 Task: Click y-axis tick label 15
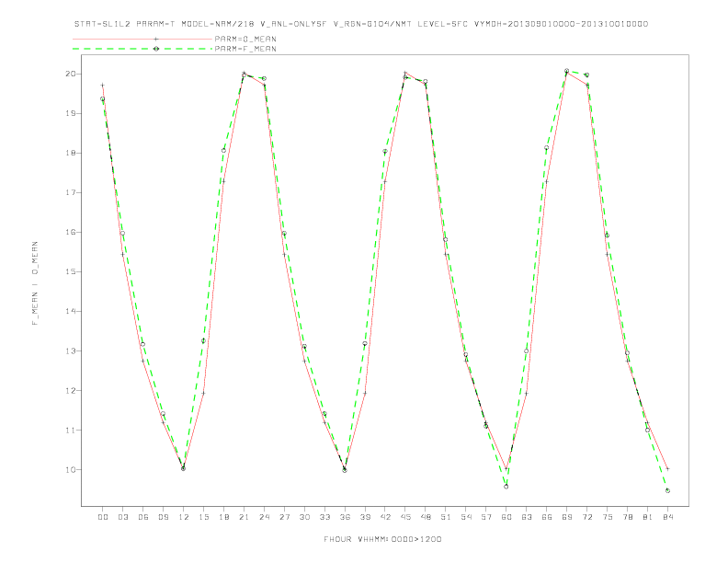coord(70,271)
